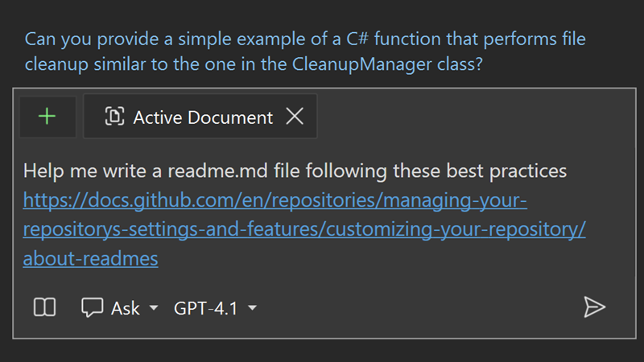The height and width of the screenshot is (362, 644).
Task: Click the Ask mode label text
Action: point(126,308)
